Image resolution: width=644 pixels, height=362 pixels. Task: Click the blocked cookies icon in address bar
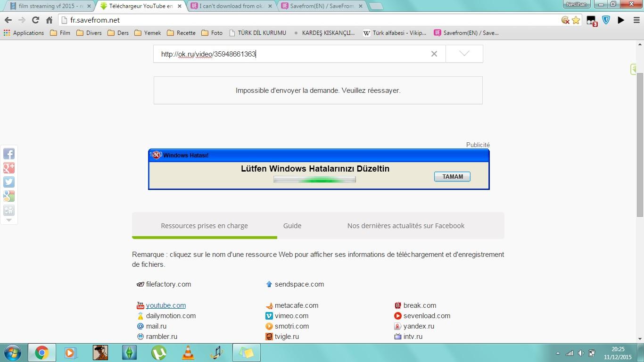click(x=565, y=20)
